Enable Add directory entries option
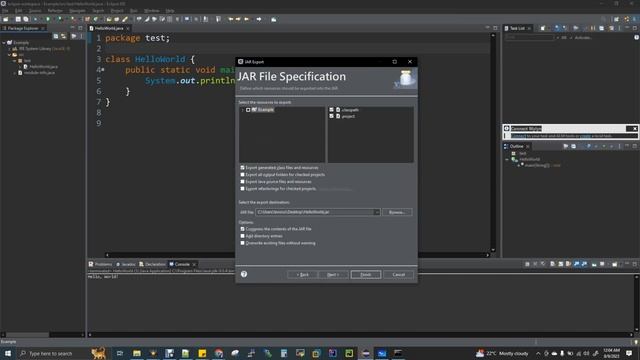 pos(242,236)
